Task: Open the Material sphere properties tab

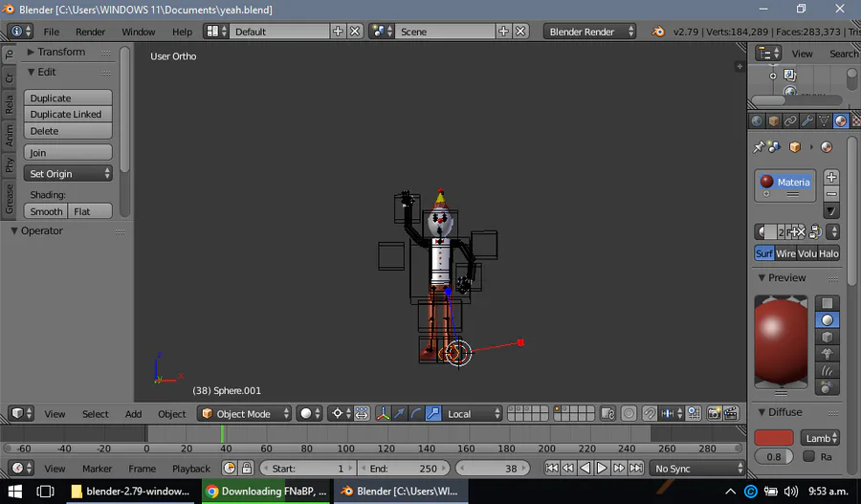Action: pyautogui.click(x=841, y=121)
